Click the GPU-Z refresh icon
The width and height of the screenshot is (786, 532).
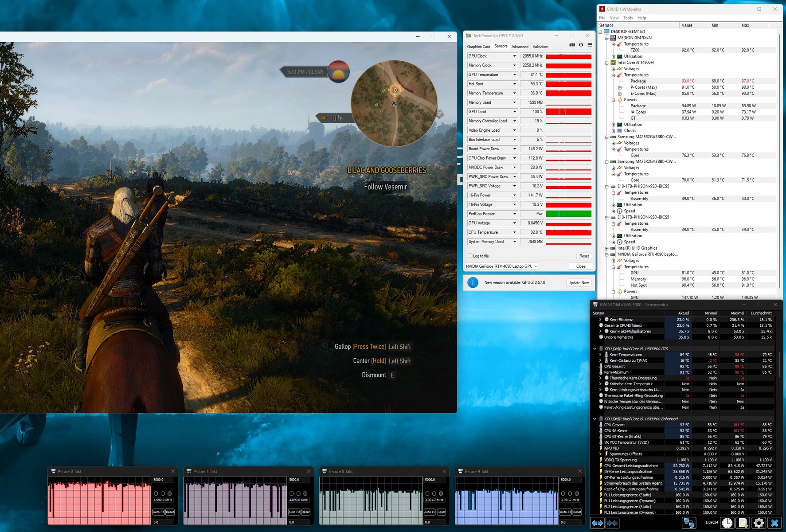coord(581,45)
